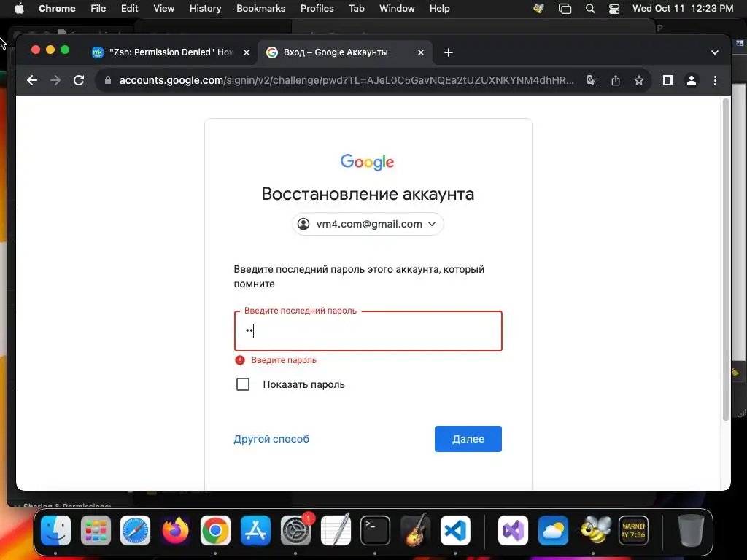Go back using the back arrow
The width and height of the screenshot is (747, 560).
pyautogui.click(x=32, y=80)
